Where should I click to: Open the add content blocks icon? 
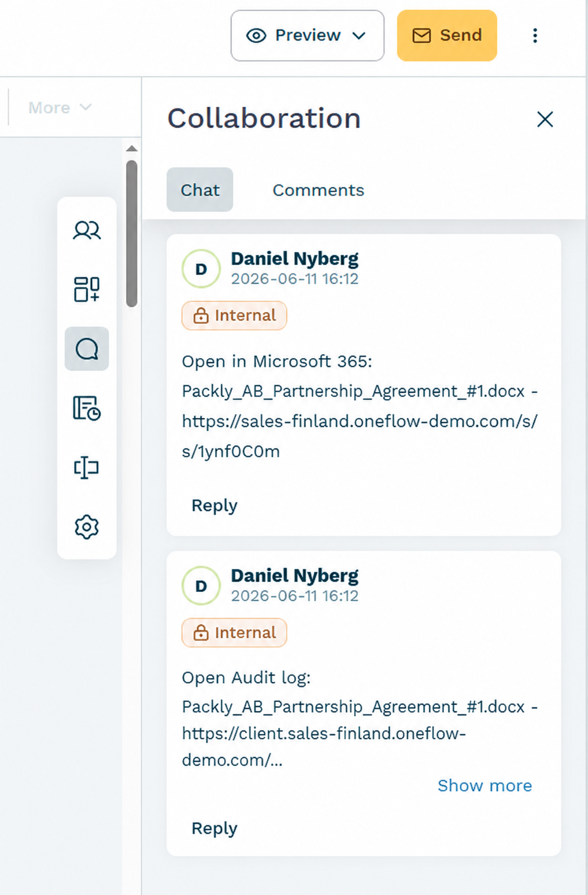(87, 289)
